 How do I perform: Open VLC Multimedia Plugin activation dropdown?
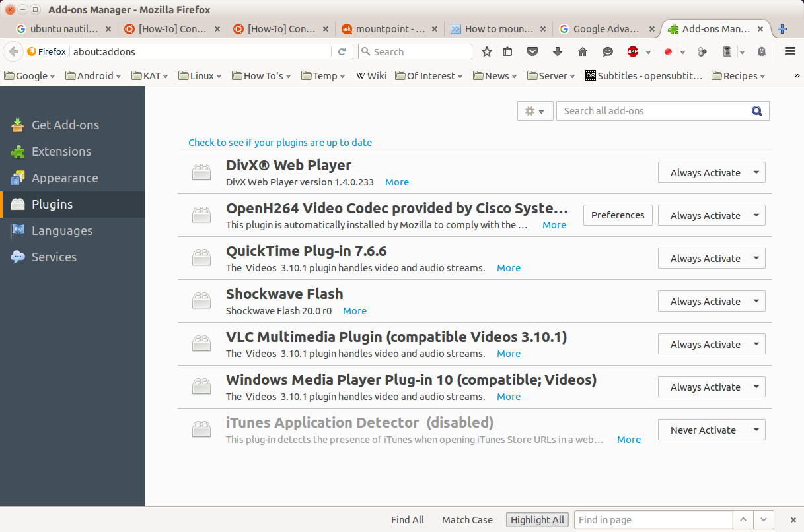[x=712, y=344]
